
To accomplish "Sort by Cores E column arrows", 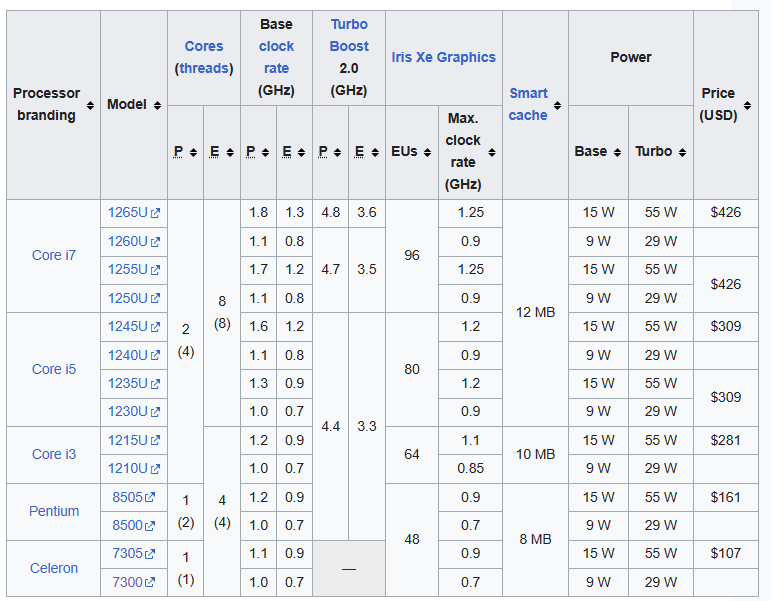I will pyautogui.click(x=230, y=152).
